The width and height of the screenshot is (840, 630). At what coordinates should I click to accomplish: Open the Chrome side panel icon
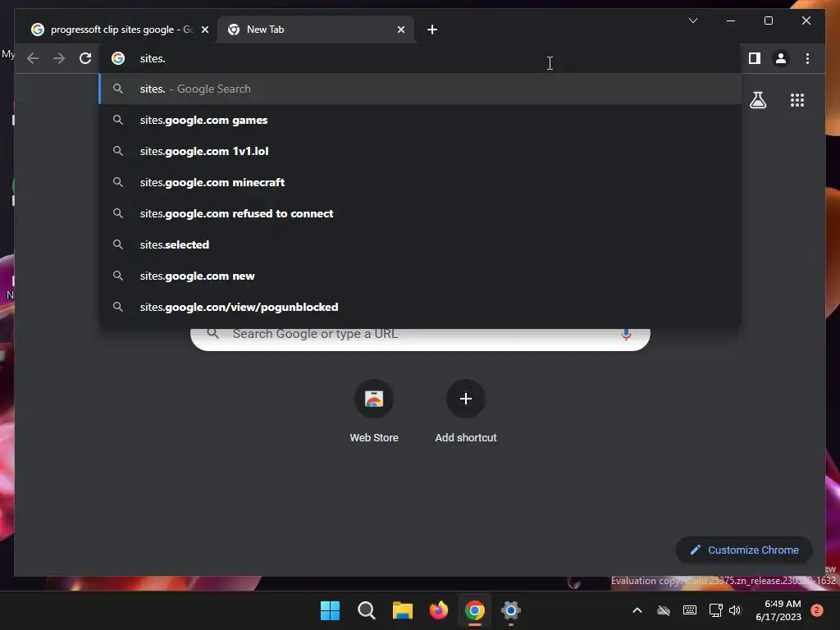[755, 58]
